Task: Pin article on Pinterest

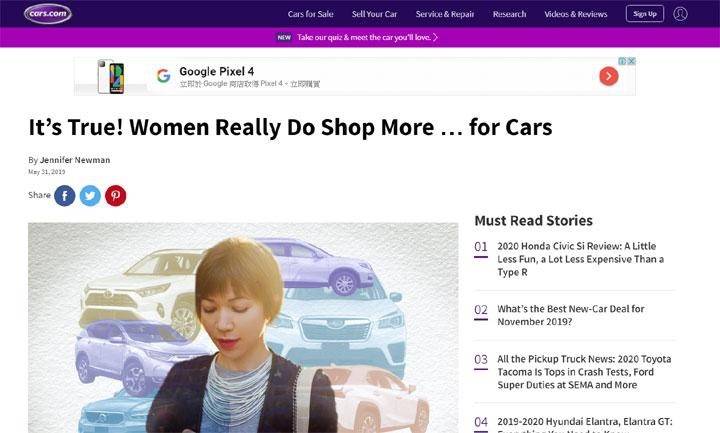Action: point(115,196)
